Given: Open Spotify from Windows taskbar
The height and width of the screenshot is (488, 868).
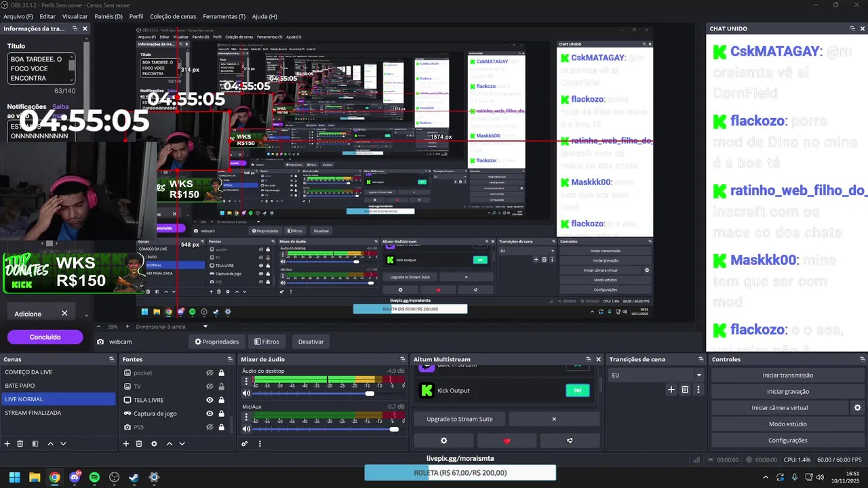Looking at the screenshot, I should (x=94, y=477).
